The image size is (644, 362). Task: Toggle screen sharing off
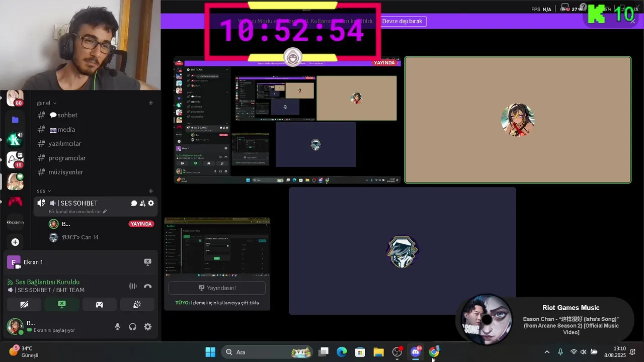pyautogui.click(x=61, y=304)
